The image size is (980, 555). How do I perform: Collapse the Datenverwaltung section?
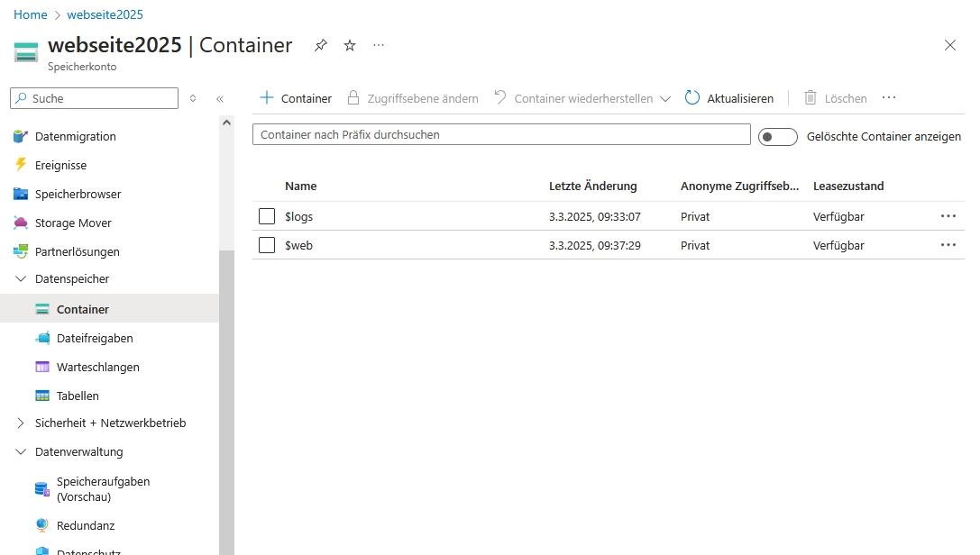coord(21,451)
